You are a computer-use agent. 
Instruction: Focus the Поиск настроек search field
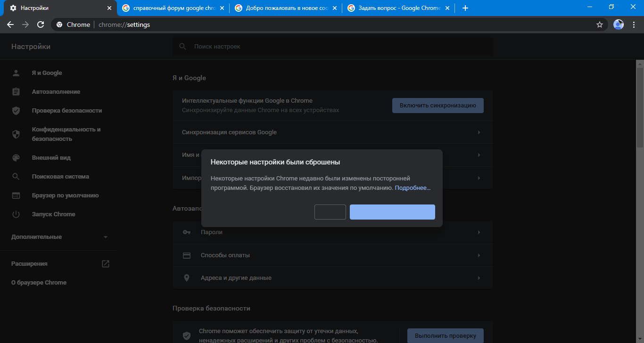pyautogui.click(x=333, y=47)
